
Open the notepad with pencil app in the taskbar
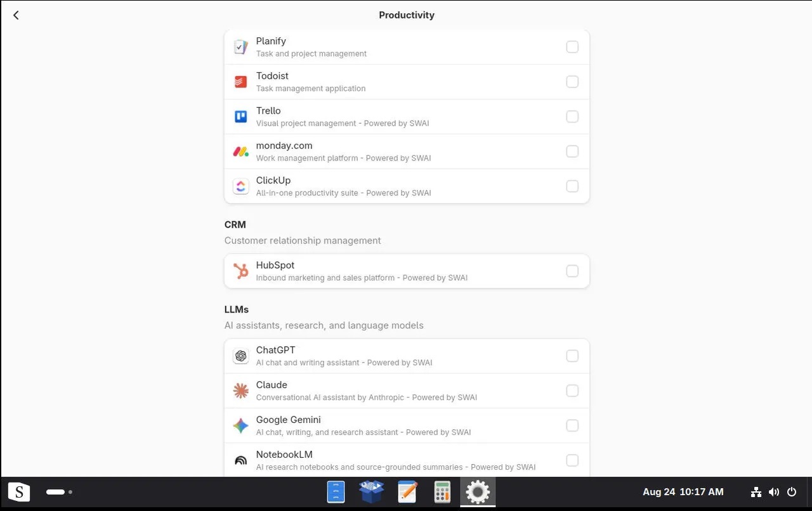coord(407,492)
